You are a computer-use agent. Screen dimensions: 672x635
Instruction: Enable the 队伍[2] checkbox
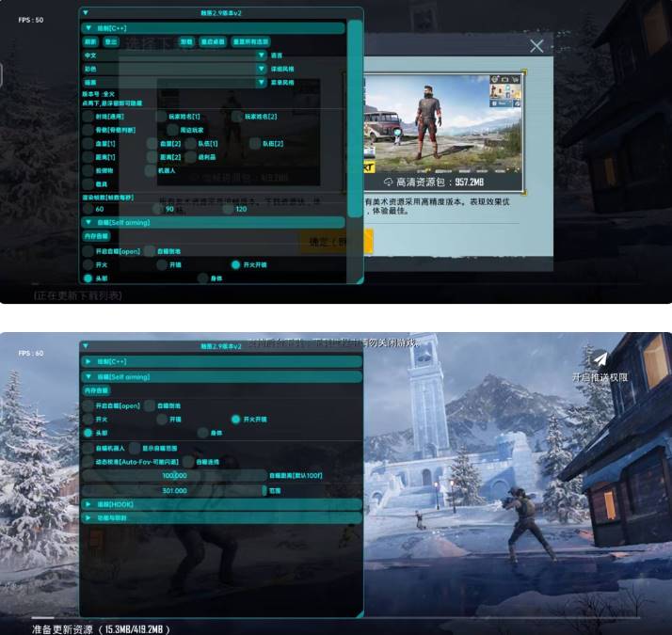click(x=255, y=144)
